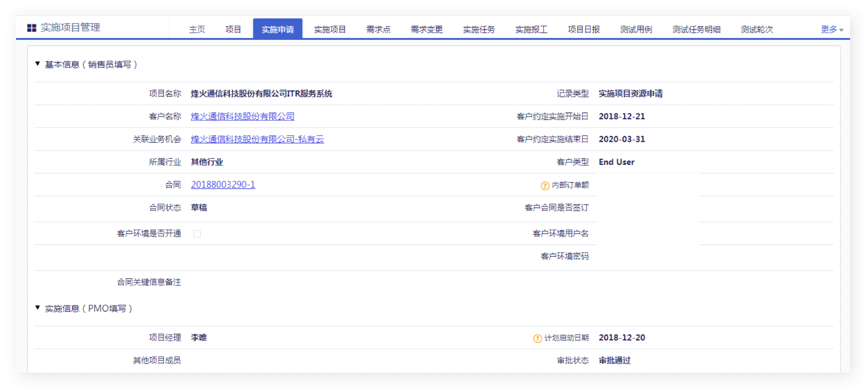Open opportunity link 烽火通信科技股份有限公司-私有云
The height and width of the screenshot is (392, 868).
point(257,139)
